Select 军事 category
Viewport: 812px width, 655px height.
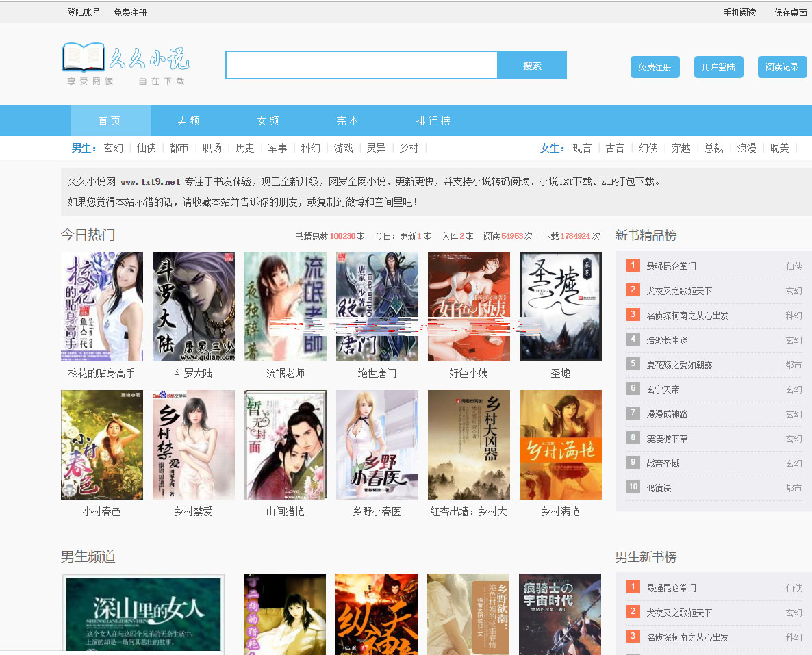(x=277, y=148)
